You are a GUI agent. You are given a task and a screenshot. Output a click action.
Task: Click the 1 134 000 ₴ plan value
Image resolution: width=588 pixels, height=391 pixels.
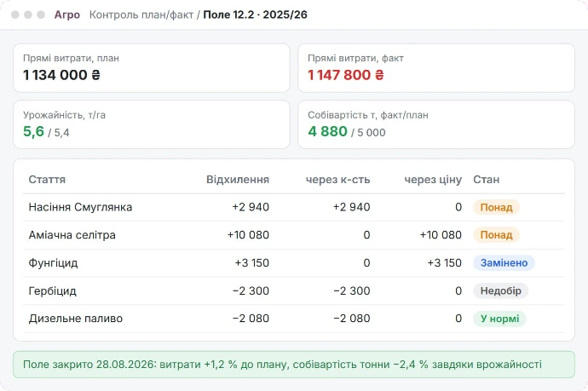pos(62,75)
